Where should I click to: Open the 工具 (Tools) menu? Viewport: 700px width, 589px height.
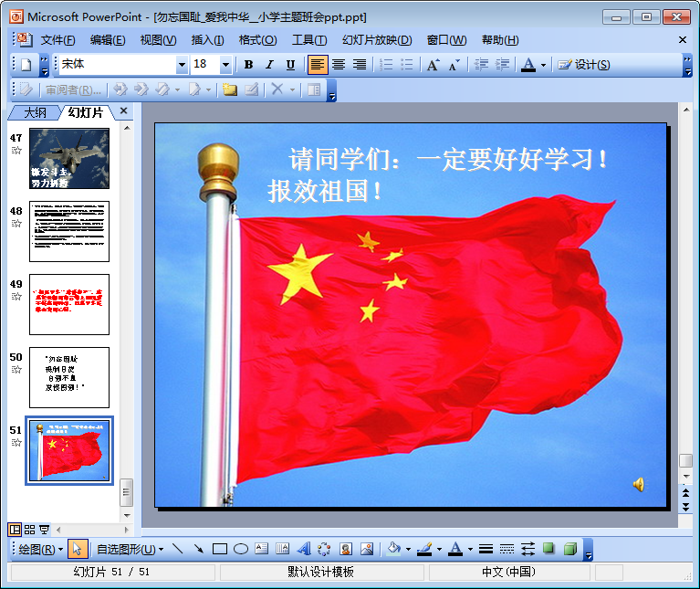[309, 40]
